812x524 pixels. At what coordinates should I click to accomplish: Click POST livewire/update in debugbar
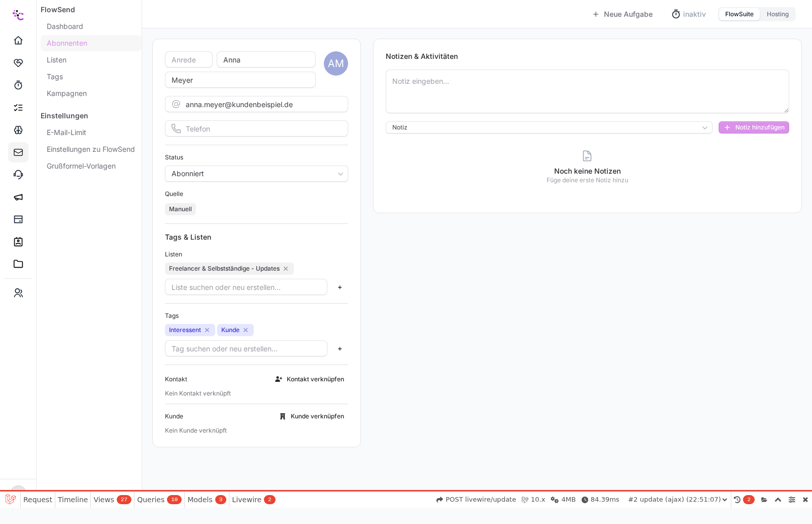click(476, 500)
